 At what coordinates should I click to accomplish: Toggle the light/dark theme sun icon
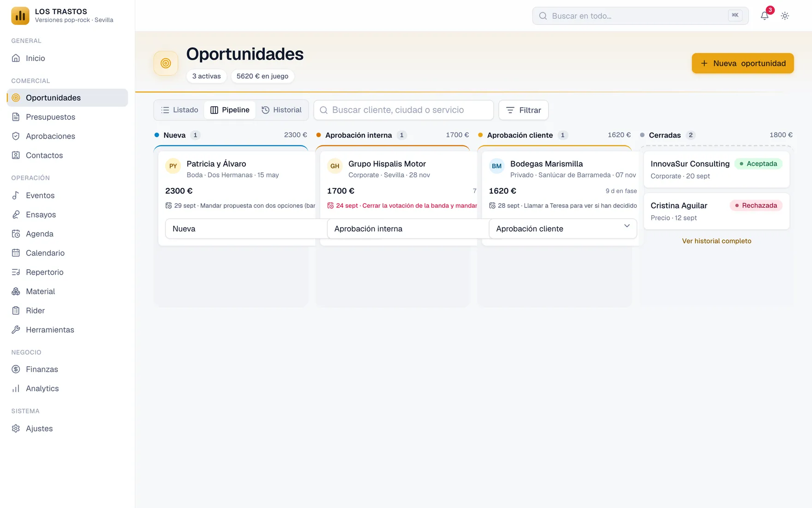pos(785,16)
